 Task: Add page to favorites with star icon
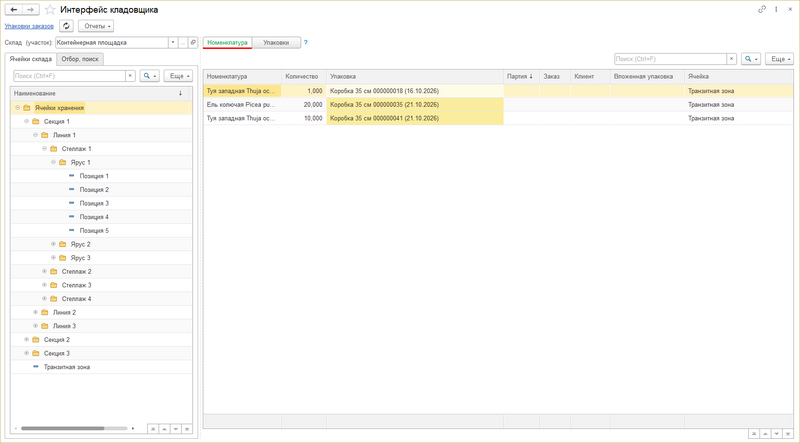50,10
